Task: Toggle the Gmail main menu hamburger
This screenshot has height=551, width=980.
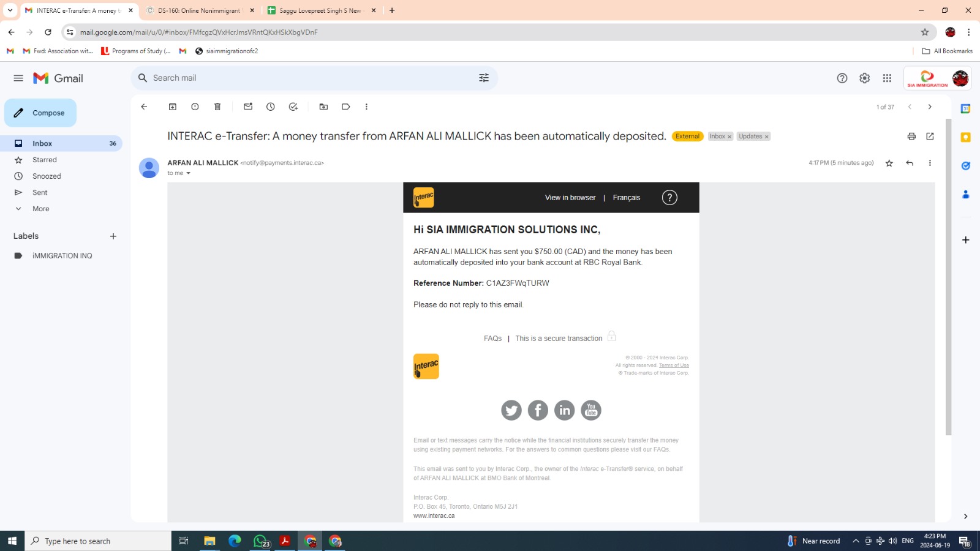Action: click(x=18, y=78)
